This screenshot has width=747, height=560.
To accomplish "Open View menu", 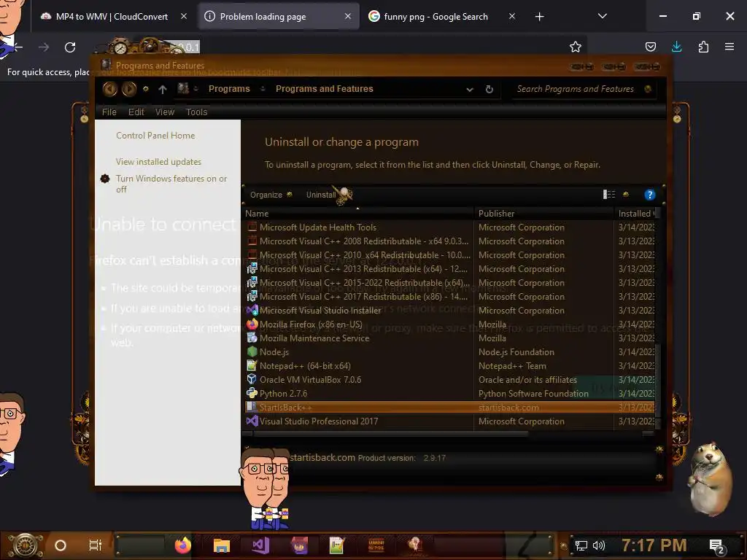I will pyautogui.click(x=165, y=112).
